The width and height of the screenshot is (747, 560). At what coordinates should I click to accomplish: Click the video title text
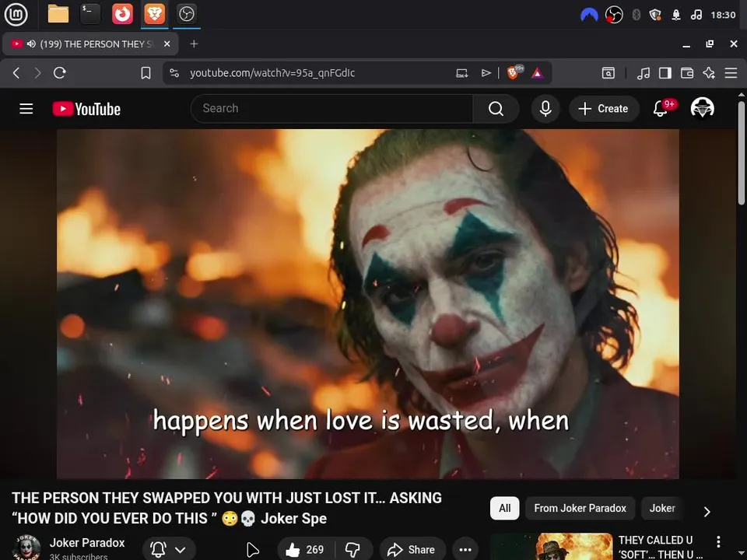click(x=226, y=508)
